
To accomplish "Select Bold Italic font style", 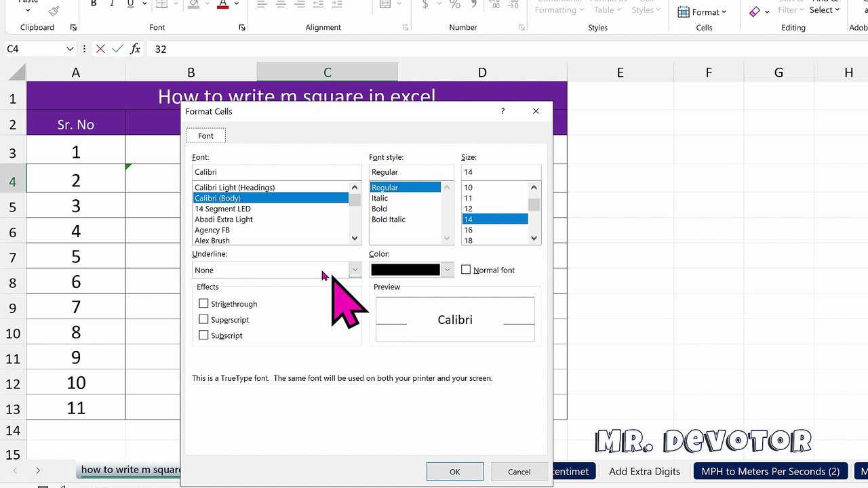I will coord(405,220).
